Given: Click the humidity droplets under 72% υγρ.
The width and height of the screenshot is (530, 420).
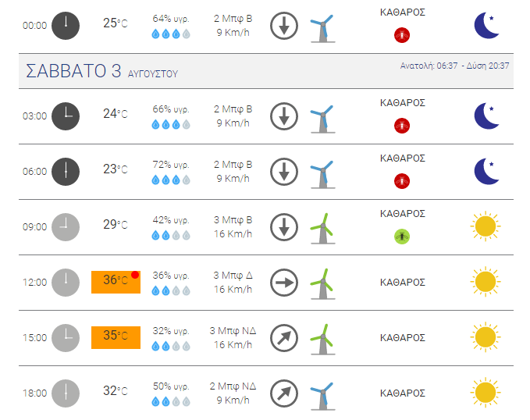Looking at the screenshot, I should (x=171, y=180).
